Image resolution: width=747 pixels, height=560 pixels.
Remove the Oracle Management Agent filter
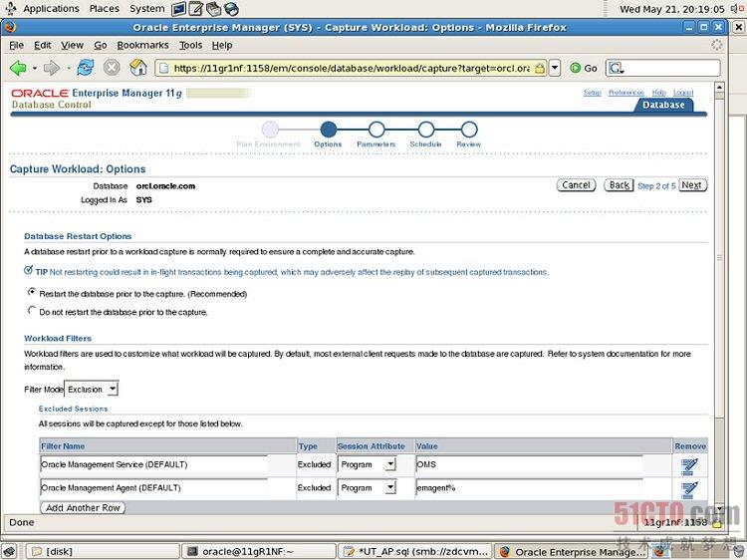tap(689, 488)
